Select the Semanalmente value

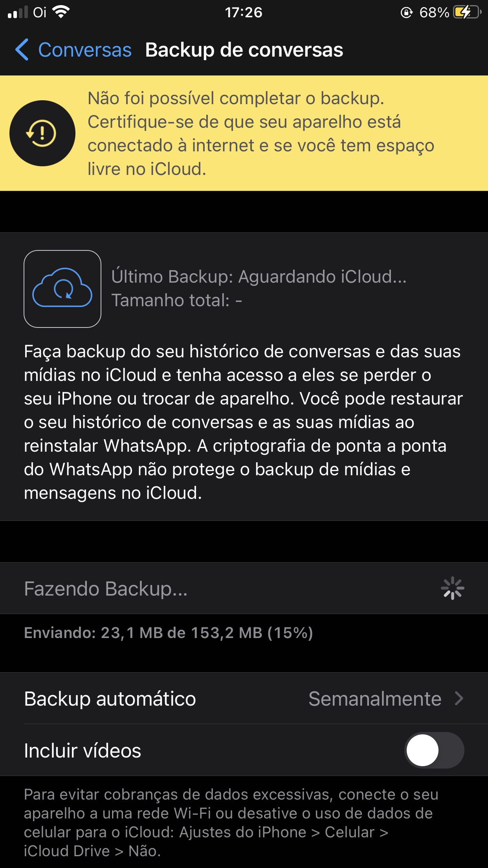tap(375, 699)
